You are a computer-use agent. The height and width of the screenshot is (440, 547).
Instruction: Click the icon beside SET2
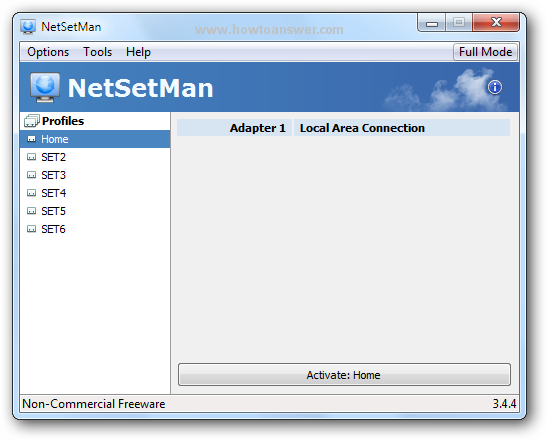(x=31, y=157)
